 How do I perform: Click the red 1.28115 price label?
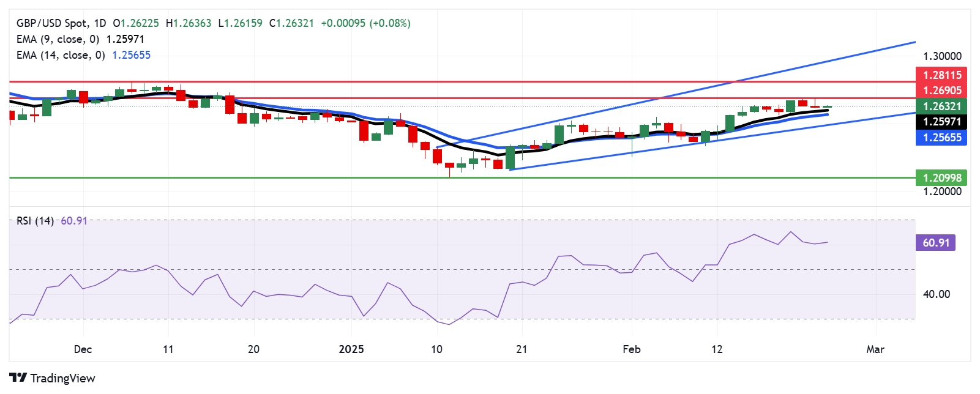point(942,75)
